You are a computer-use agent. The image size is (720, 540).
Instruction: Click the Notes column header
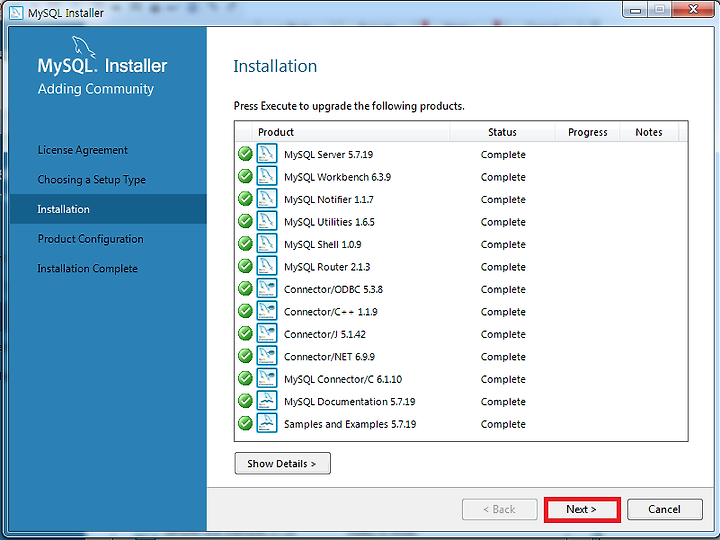[649, 132]
